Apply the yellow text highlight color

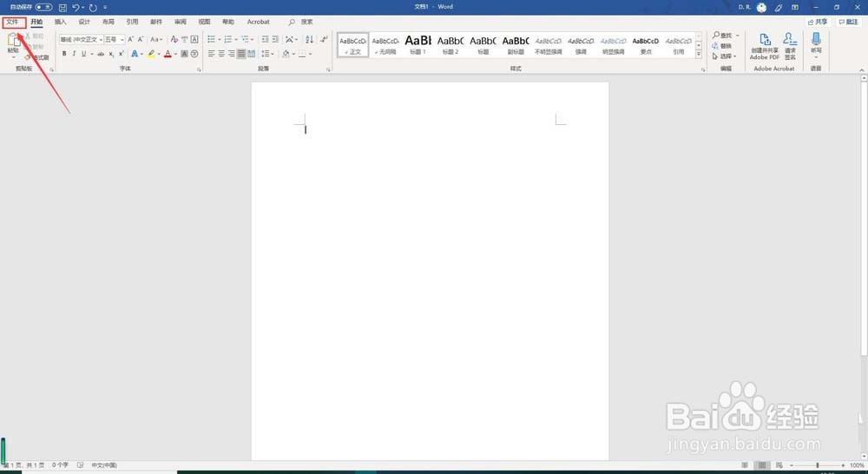coord(150,54)
